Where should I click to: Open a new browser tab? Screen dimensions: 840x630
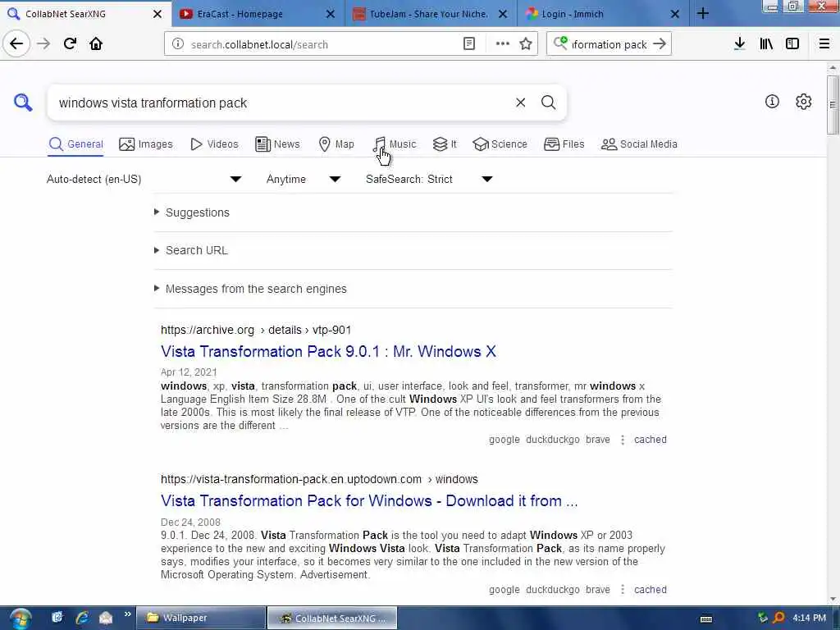coord(703,14)
